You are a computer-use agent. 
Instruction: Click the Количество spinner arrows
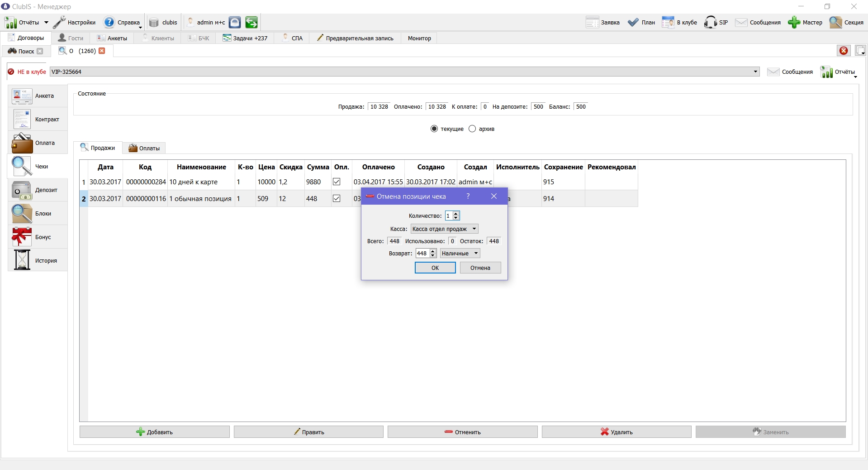coord(456,216)
